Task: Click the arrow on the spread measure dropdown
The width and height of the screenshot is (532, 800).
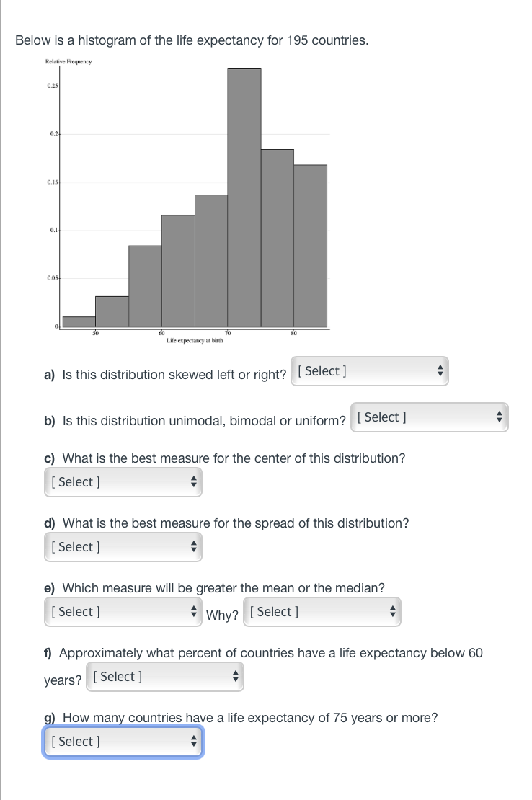Action: point(193,546)
